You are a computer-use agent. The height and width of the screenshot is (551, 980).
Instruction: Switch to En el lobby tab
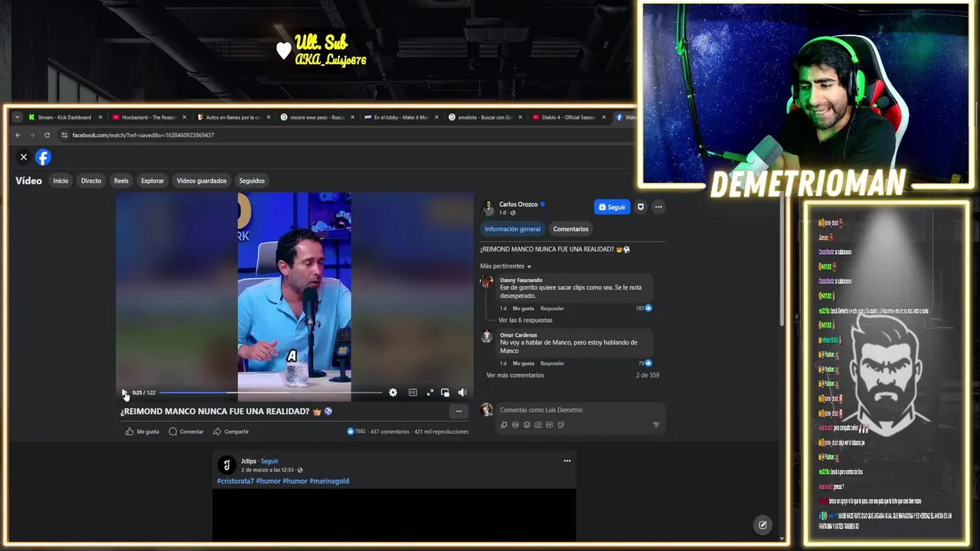400,117
